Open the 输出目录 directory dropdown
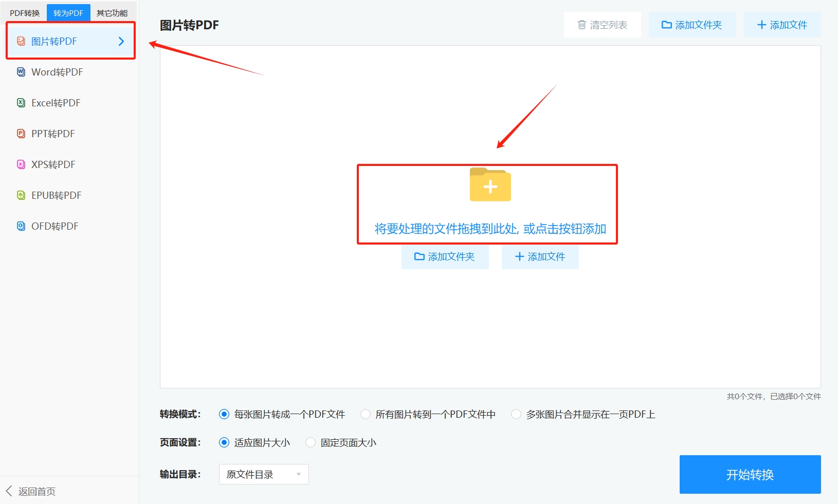 [263, 474]
